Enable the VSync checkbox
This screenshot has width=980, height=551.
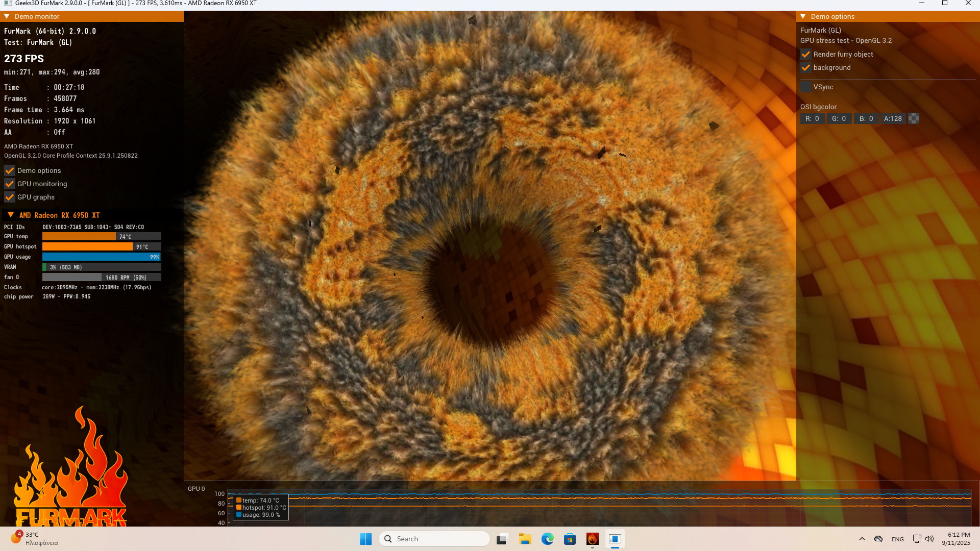tap(805, 87)
